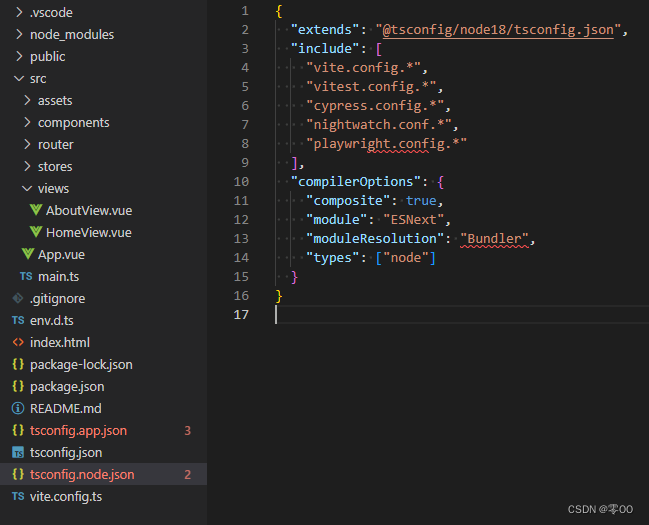Click the "node" types value
Viewport: 649px width, 525px height.
coord(406,258)
